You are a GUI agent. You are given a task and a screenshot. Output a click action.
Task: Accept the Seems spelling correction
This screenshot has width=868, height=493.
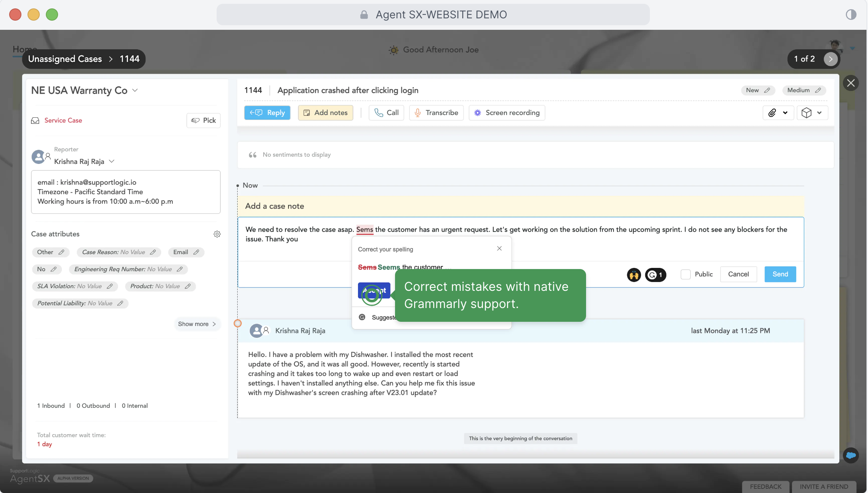click(x=374, y=290)
